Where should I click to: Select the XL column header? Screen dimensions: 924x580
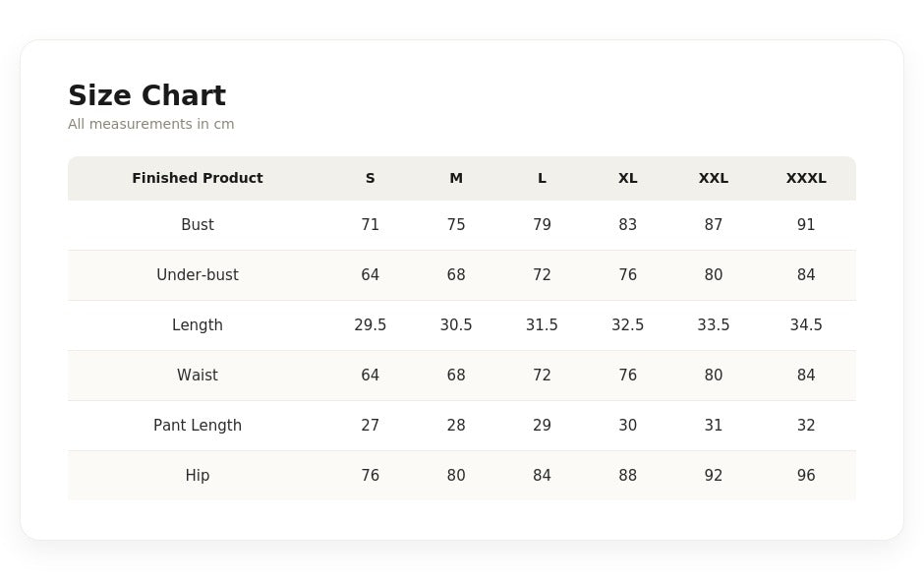pyautogui.click(x=627, y=178)
